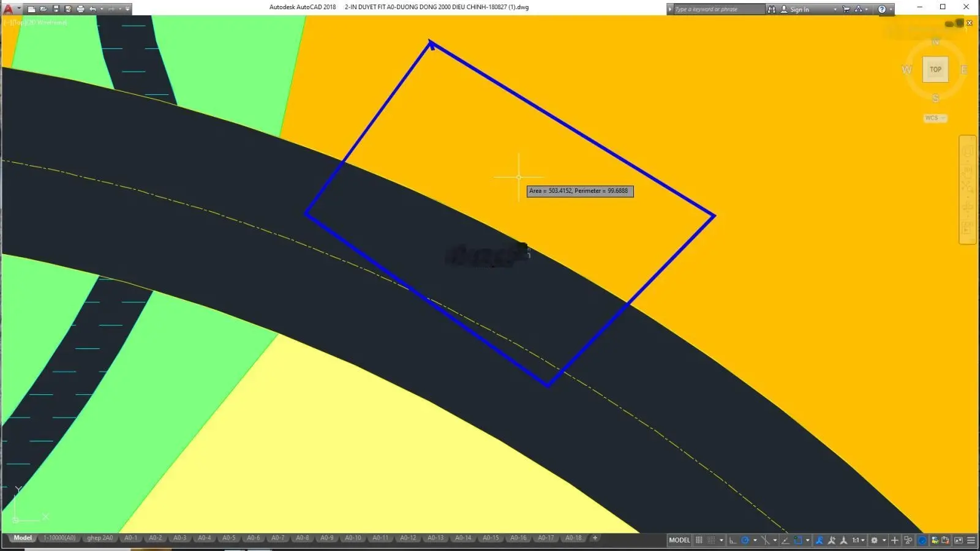Switch to the A0-5 layout tab
Image resolution: width=980 pixels, height=551 pixels.
pos(228,538)
